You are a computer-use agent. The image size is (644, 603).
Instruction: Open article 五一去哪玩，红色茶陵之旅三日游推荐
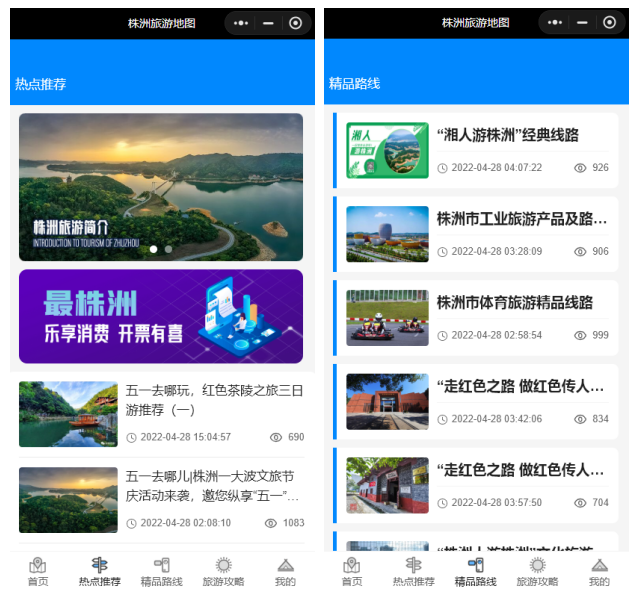point(214,399)
